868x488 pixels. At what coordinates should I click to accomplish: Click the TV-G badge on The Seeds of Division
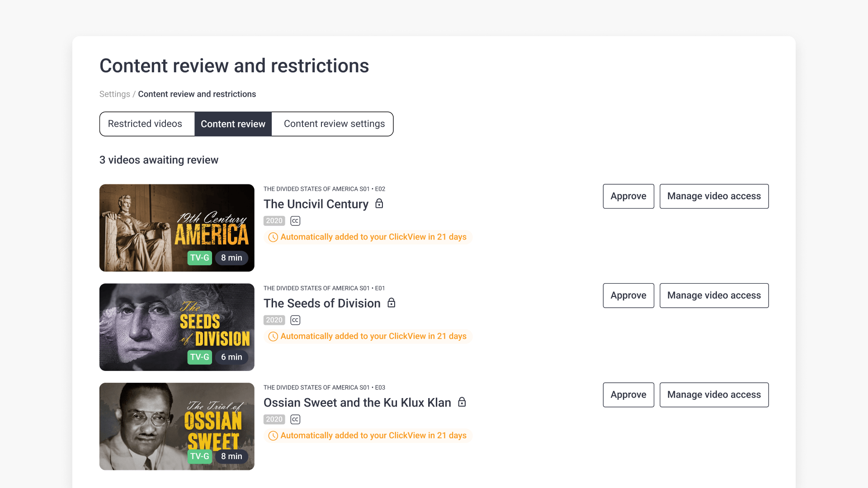pos(199,357)
